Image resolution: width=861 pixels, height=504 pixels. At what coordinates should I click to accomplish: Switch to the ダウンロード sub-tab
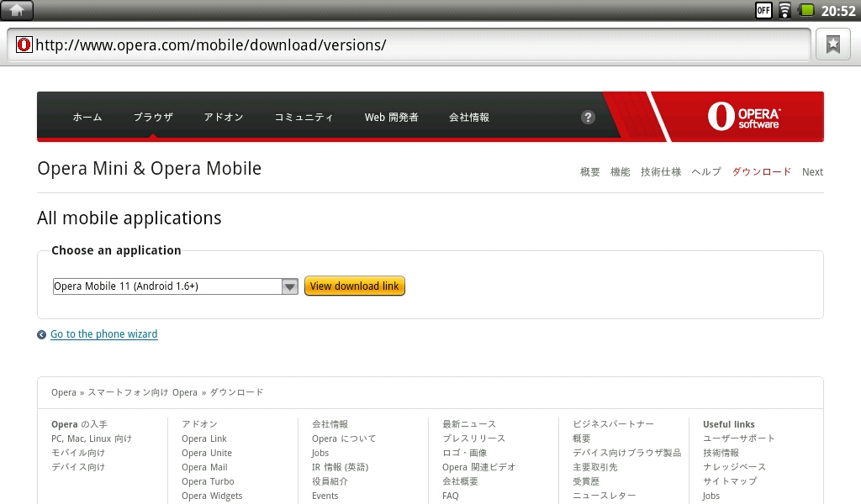pyautogui.click(x=762, y=171)
